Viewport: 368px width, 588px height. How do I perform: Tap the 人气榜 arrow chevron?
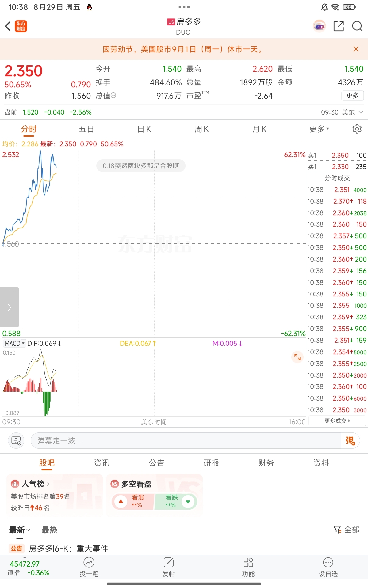point(48,484)
